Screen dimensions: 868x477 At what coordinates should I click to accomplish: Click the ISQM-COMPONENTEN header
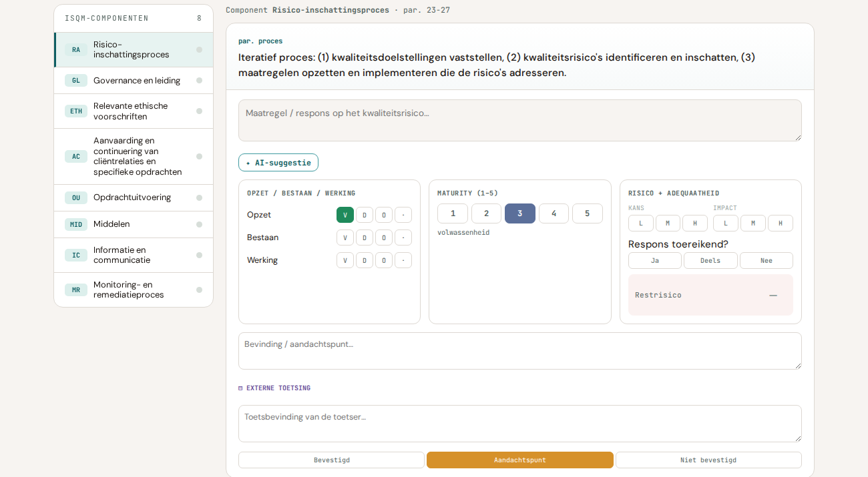pyautogui.click(x=107, y=19)
